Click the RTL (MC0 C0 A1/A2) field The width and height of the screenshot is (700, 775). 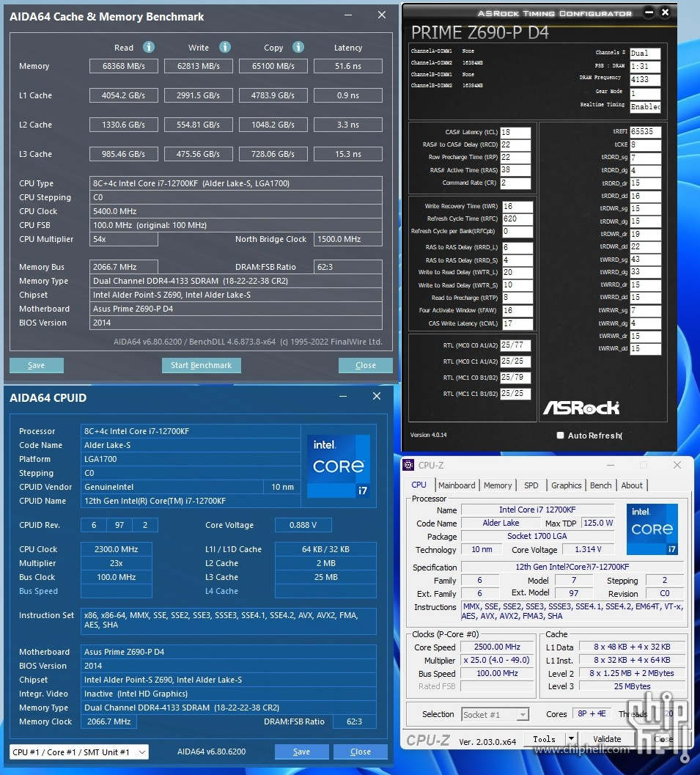click(x=515, y=345)
